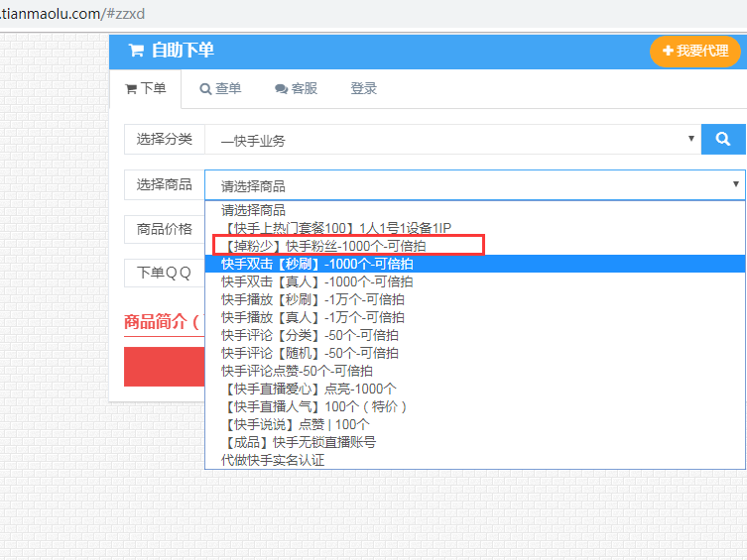Screen dimensions: 747x560
Task: Select 快手上热门套餐100 option
Action: coord(335,228)
